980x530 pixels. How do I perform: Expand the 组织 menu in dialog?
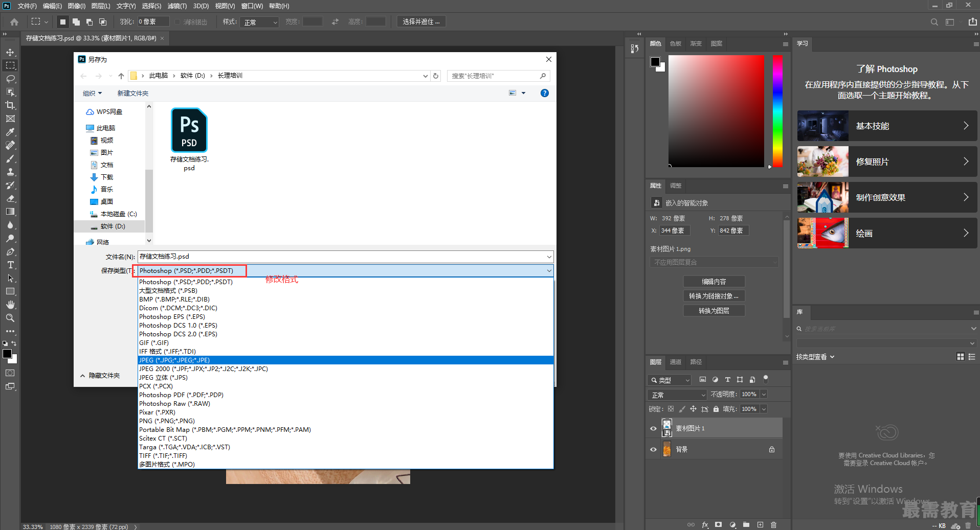click(x=93, y=93)
